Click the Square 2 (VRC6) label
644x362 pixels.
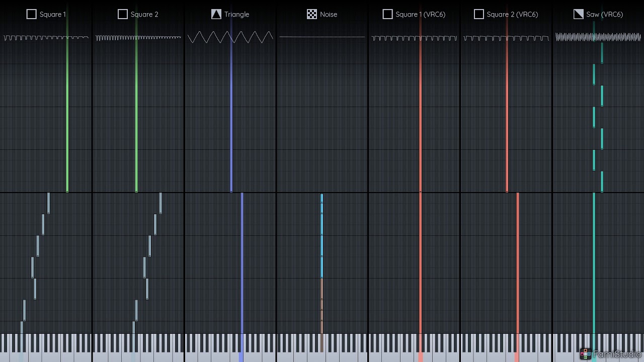pyautogui.click(x=512, y=14)
